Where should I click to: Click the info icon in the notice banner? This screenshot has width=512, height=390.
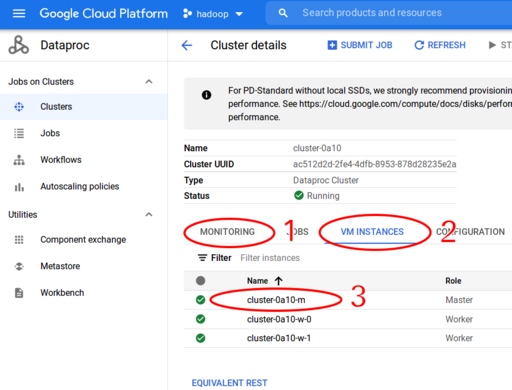(x=207, y=95)
